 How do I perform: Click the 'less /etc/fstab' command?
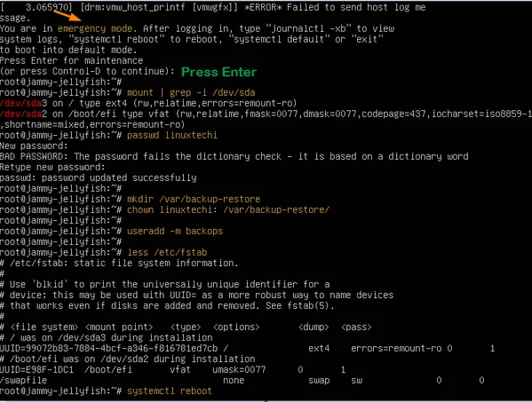pyautogui.click(x=167, y=253)
